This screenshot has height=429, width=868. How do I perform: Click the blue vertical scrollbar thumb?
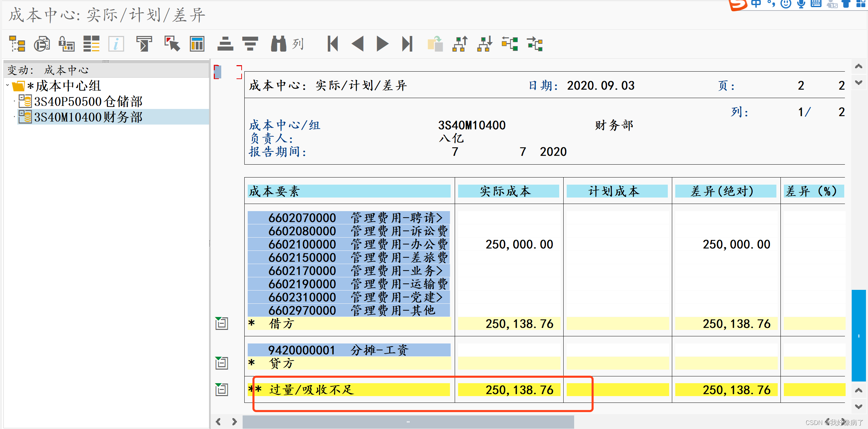pos(858,335)
